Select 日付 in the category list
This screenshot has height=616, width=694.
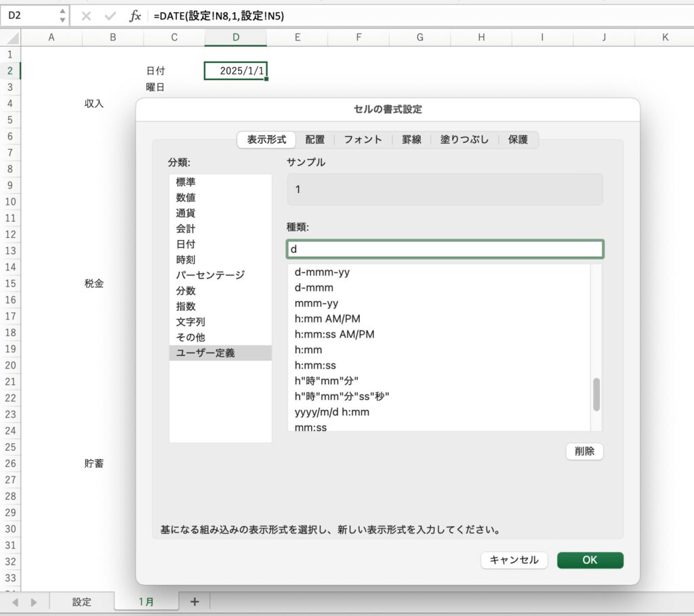[x=186, y=244]
